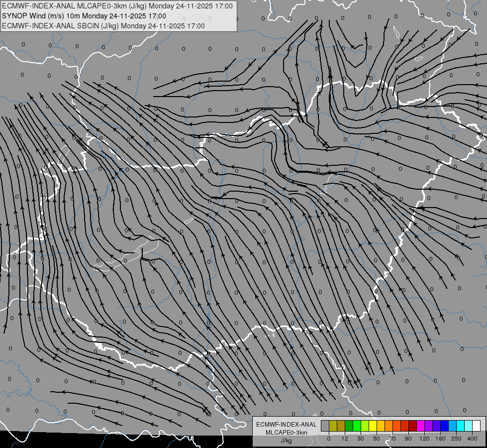The height and width of the screenshot is (448, 487).
Task: Click the 12 value on legend scale
Action: click(x=345, y=439)
